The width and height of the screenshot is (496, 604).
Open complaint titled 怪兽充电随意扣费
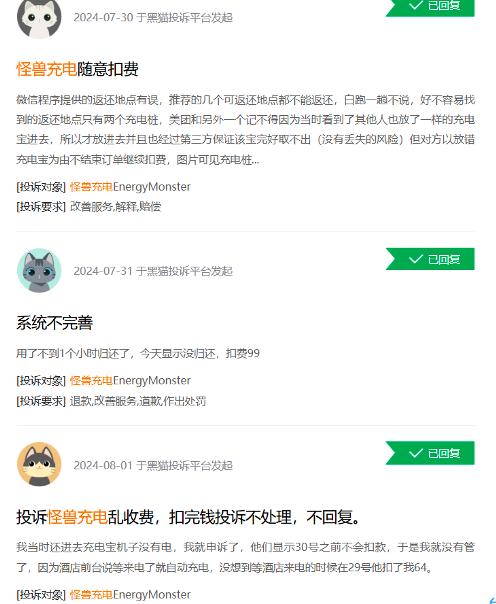tap(77, 70)
